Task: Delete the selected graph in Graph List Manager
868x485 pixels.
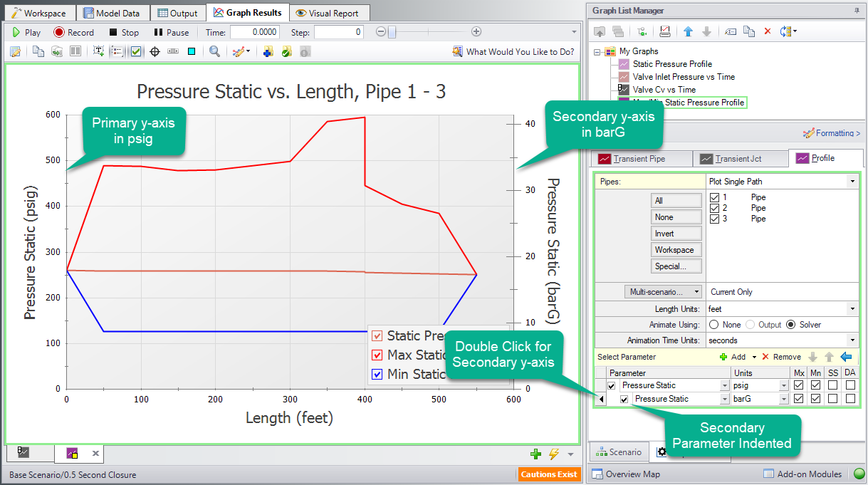Action: pyautogui.click(x=768, y=31)
